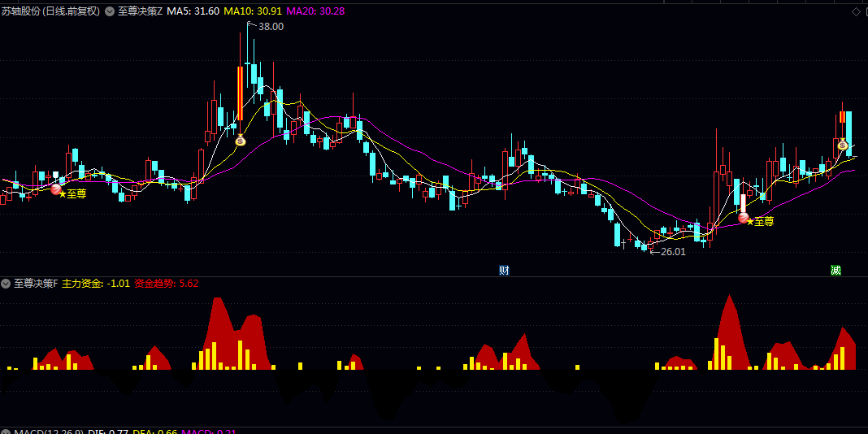Click the 财 financial marker on the time axis
This screenshot has height=434, width=868.
504,270
